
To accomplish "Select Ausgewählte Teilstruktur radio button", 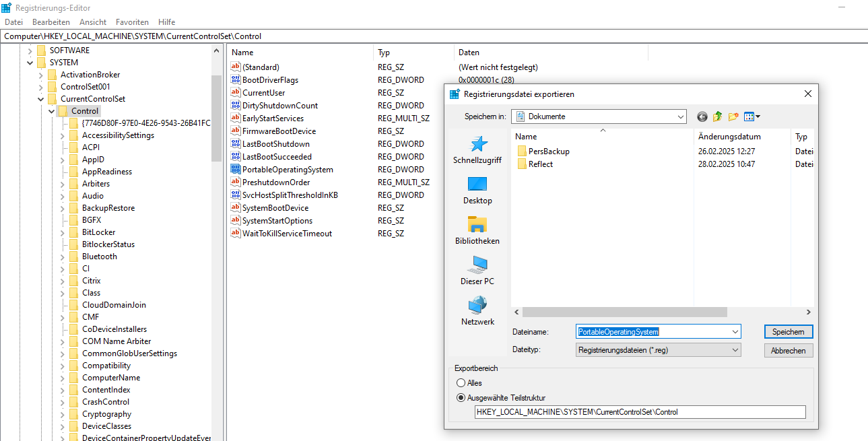I will tap(461, 398).
